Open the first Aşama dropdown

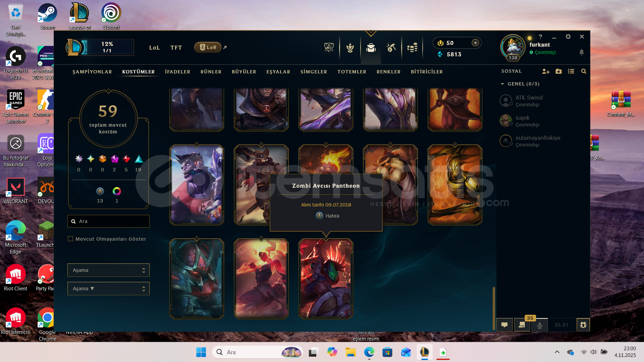(x=108, y=270)
